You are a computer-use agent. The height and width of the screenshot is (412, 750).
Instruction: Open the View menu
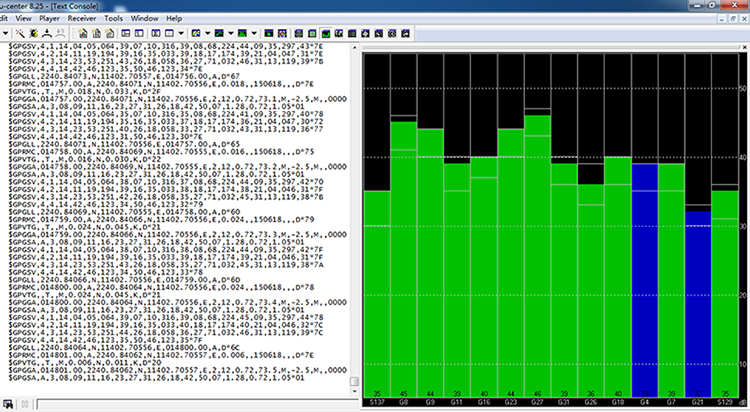click(x=24, y=18)
